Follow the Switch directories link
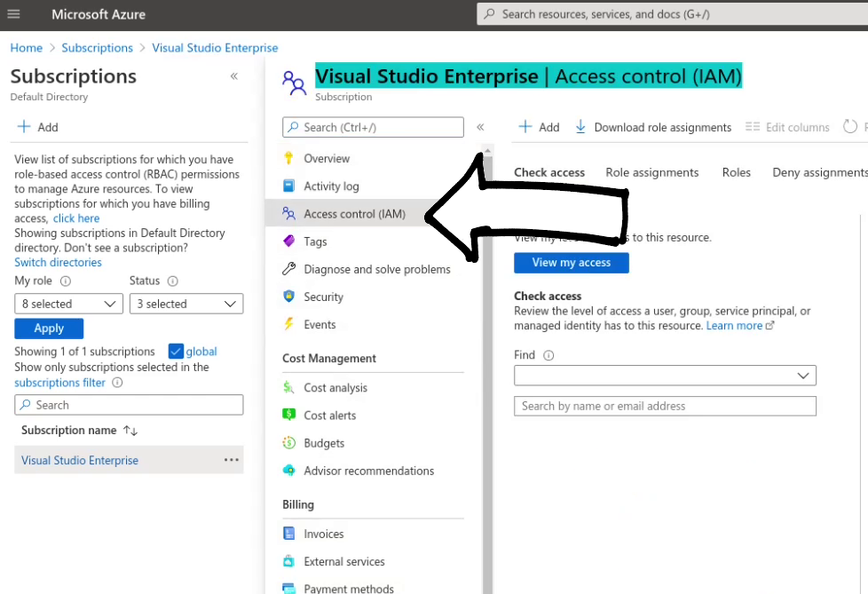Screen dimensions: 868x594 click(58, 263)
